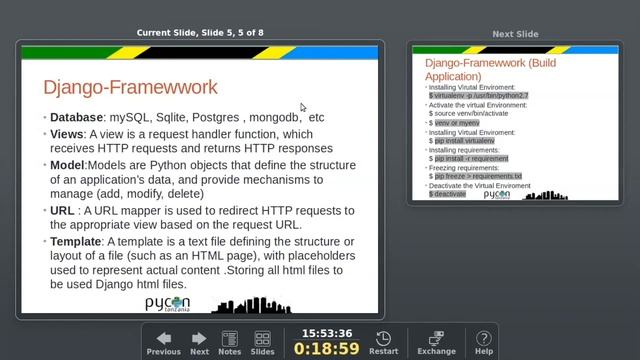Click the Exchange screens button
This screenshot has width=640, height=360.
pos(436,343)
